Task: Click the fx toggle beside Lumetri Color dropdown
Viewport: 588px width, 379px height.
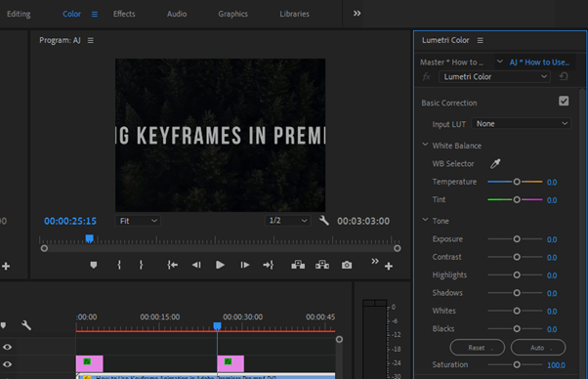Action: (427, 77)
